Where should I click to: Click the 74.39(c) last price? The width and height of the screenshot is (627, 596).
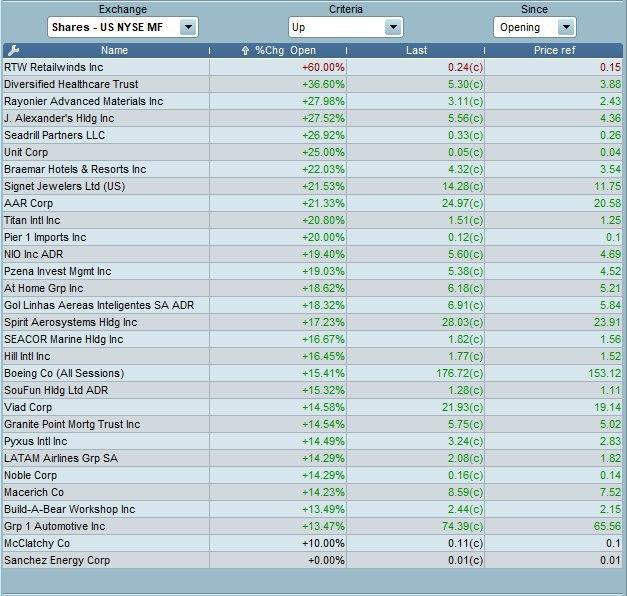[x=462, y=526]
